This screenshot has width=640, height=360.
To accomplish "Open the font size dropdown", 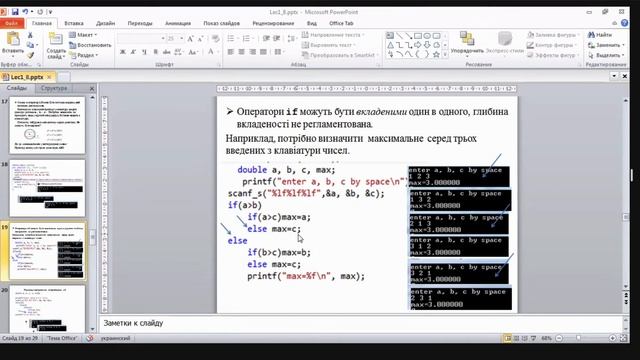I will (181, 39).
